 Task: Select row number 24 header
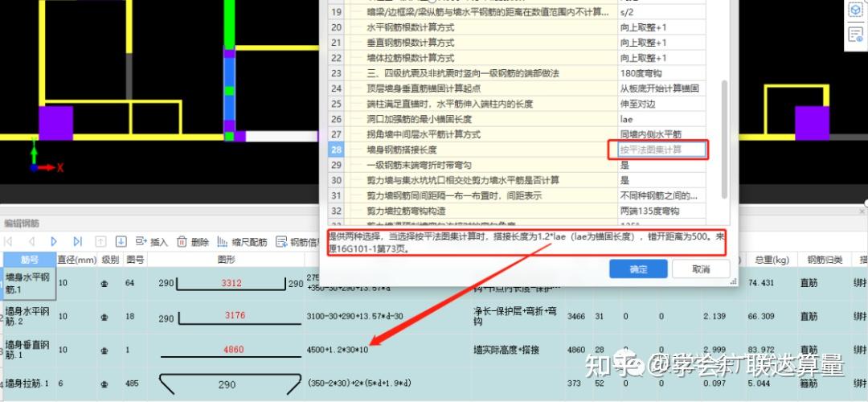pos(337,88)
